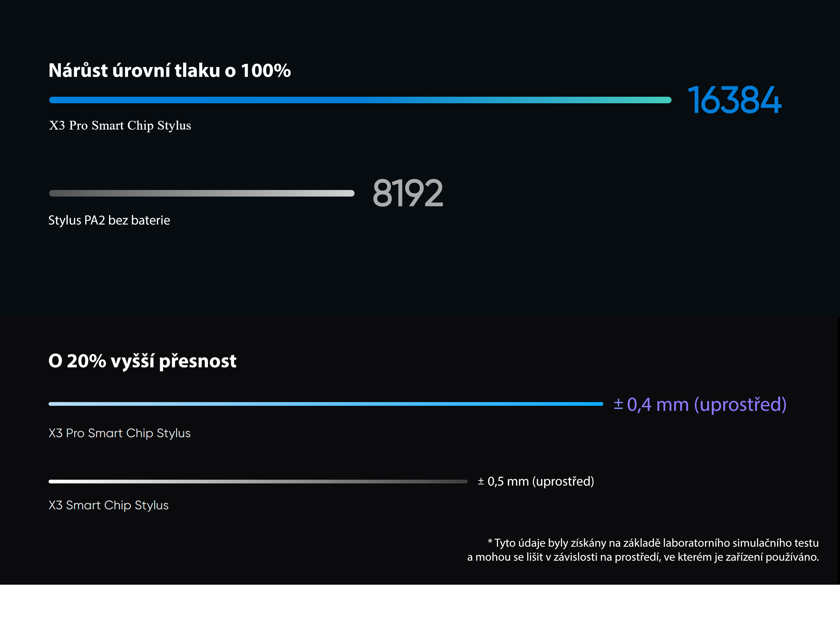
Task: Click the large blue 16384 number
Action: click(x=734, y=100)
